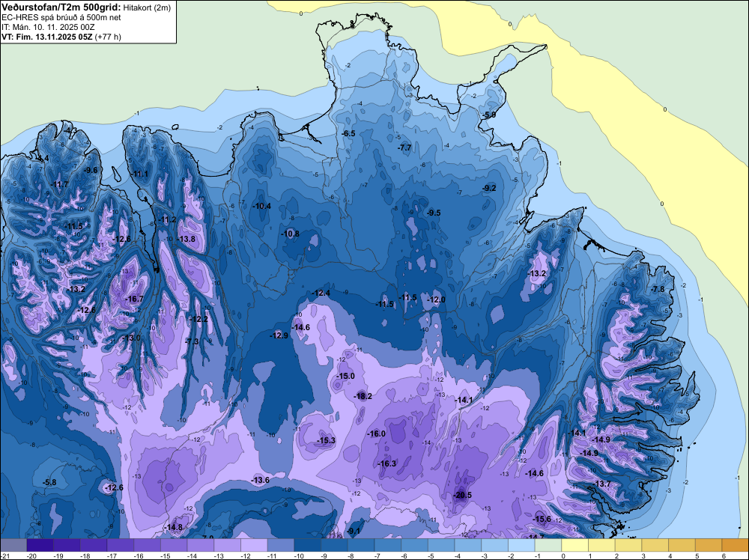Click the -10.4 temperature label
The width and height of the screenshot is (749, 560).
(261, 206)
